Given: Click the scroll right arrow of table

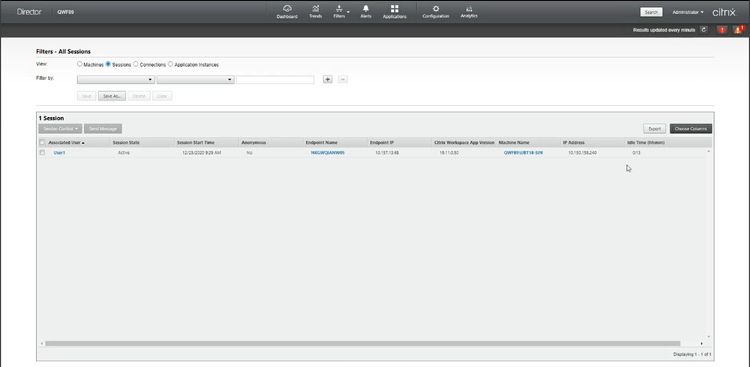Looking at the screenshot, I should click(x=702, y=344).
